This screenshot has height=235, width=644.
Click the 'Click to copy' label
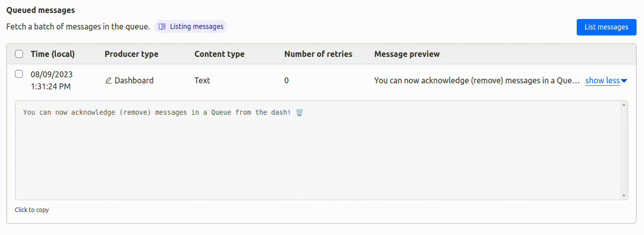[x=32, y=210]
